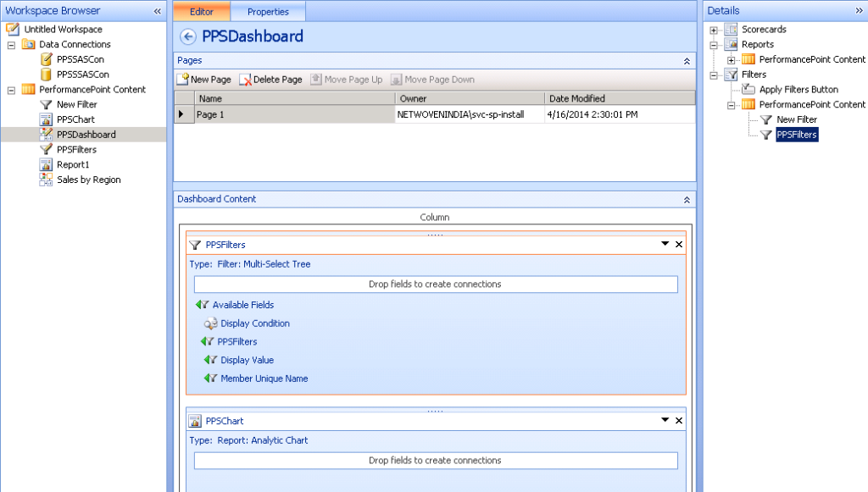Click the Date Modified column header
Screen dimensions: 868x492
(620, 98)
